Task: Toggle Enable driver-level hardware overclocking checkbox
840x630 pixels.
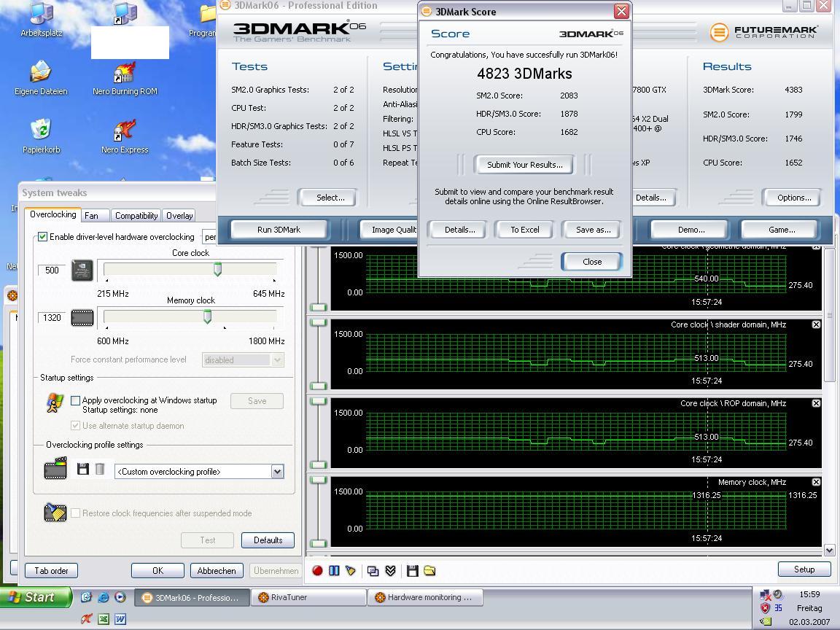Action: (43, 237)
